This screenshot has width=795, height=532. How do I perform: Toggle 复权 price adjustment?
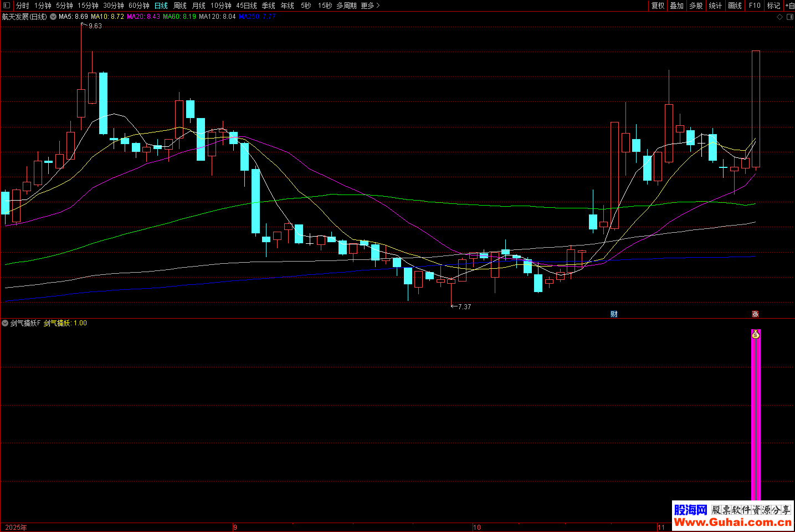pyautogui.click(x=658, y=6)
